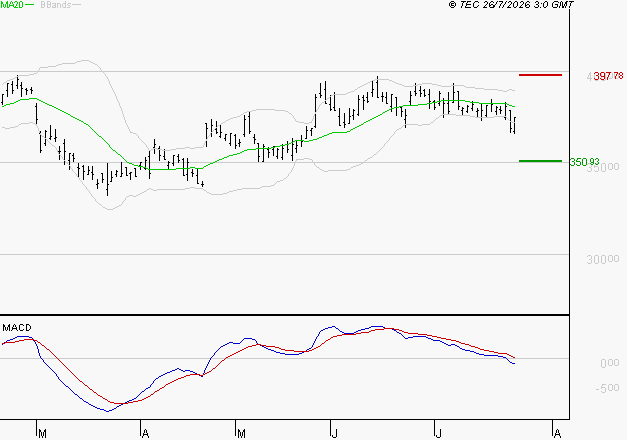
Task: Click the MACD -500 axis label
Action: pos(607,388)
